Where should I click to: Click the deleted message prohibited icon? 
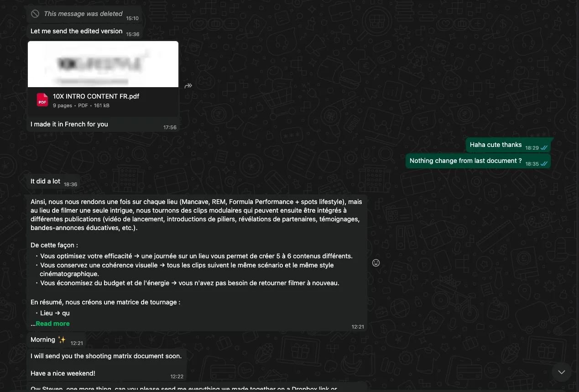[35, 14]
